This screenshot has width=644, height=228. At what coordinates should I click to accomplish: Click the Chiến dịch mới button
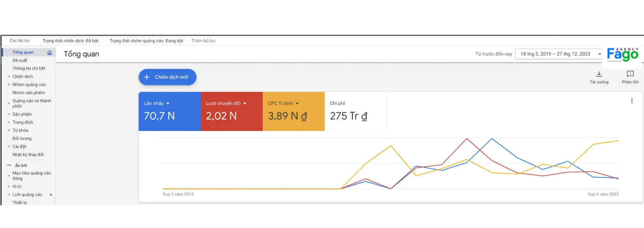point(167,77)
